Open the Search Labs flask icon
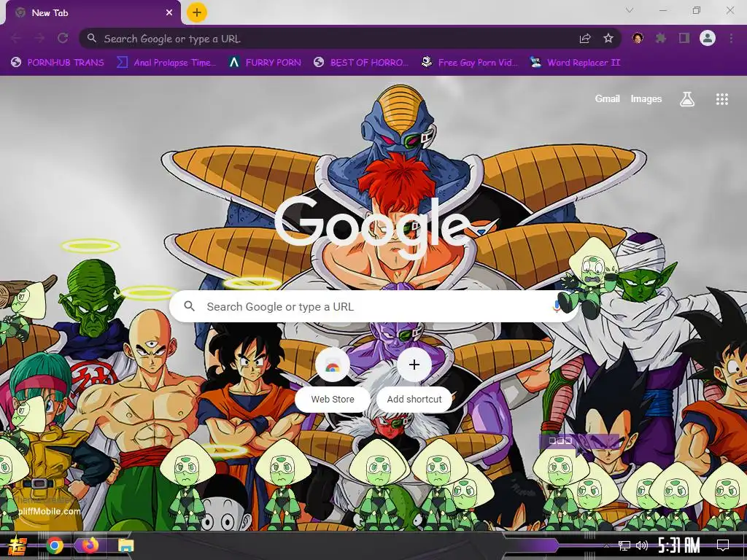This screenshot has height=560, width=747. pos(687,99)
